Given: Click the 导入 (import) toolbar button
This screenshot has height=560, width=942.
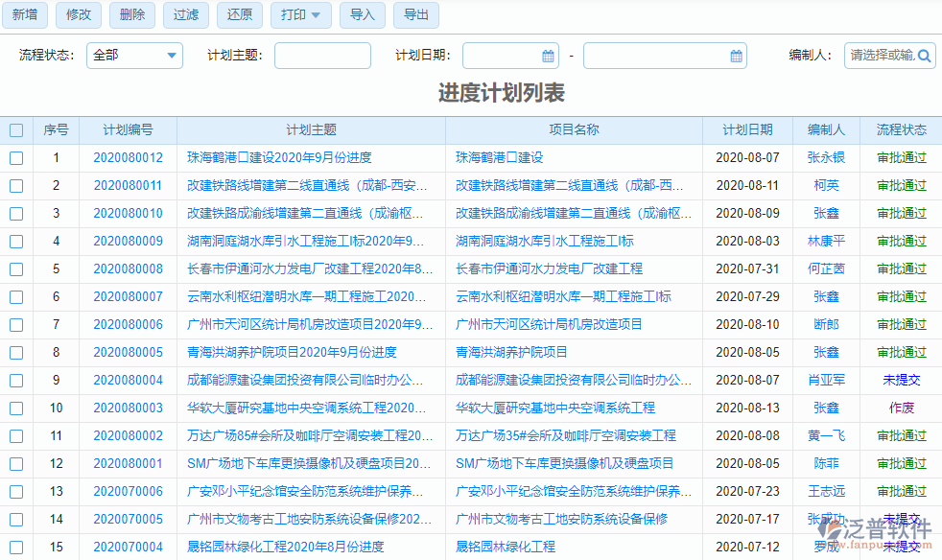Looking at the screenshot, I should coord(363,15).
